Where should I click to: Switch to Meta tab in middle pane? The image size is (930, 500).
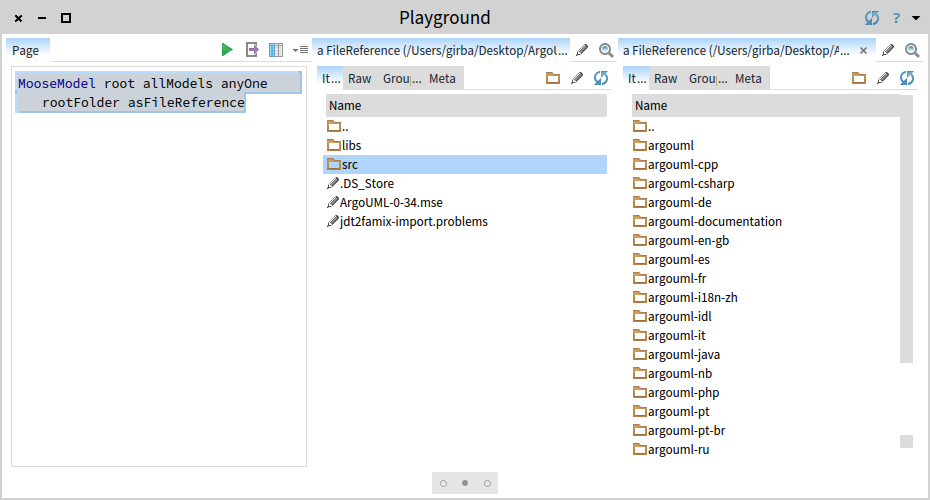(x=442, y=78)
